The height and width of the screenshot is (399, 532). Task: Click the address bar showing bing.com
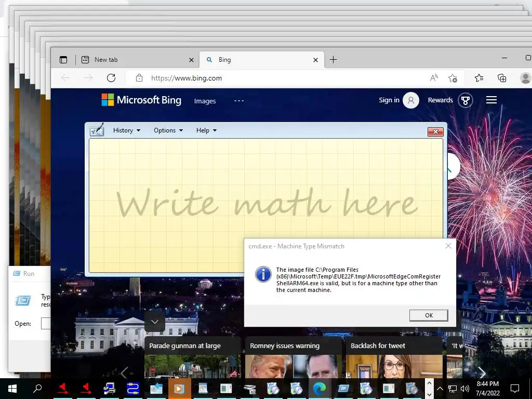187,78
